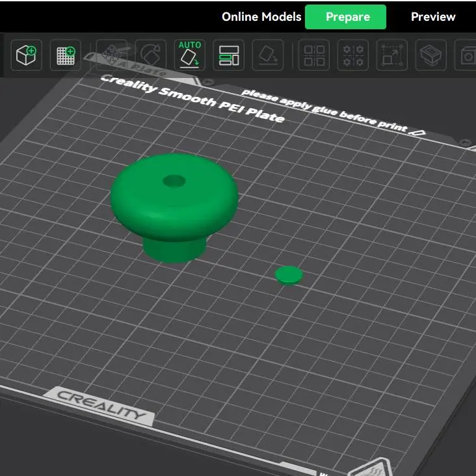The height and width of the screenshot is (476, 476).
Task: Switch to the Prepare tab
Action: pos(345,17)
